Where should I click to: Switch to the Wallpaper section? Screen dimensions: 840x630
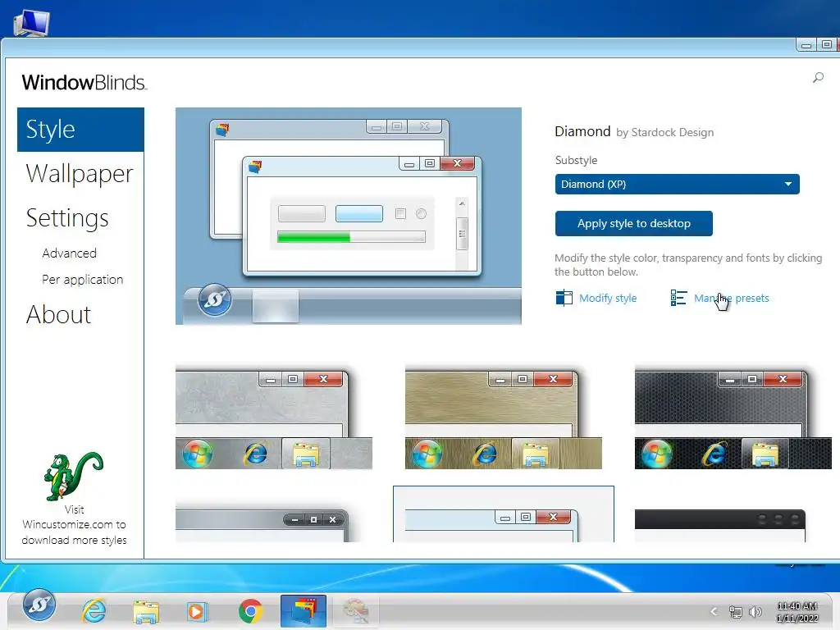pyautogui.click(x=80, y=174)
